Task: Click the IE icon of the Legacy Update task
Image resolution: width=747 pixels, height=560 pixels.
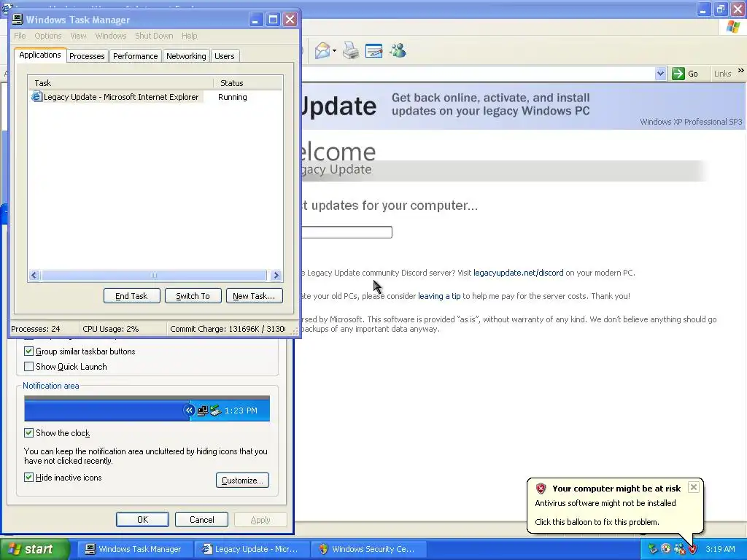Action: [x=36, y=97]
